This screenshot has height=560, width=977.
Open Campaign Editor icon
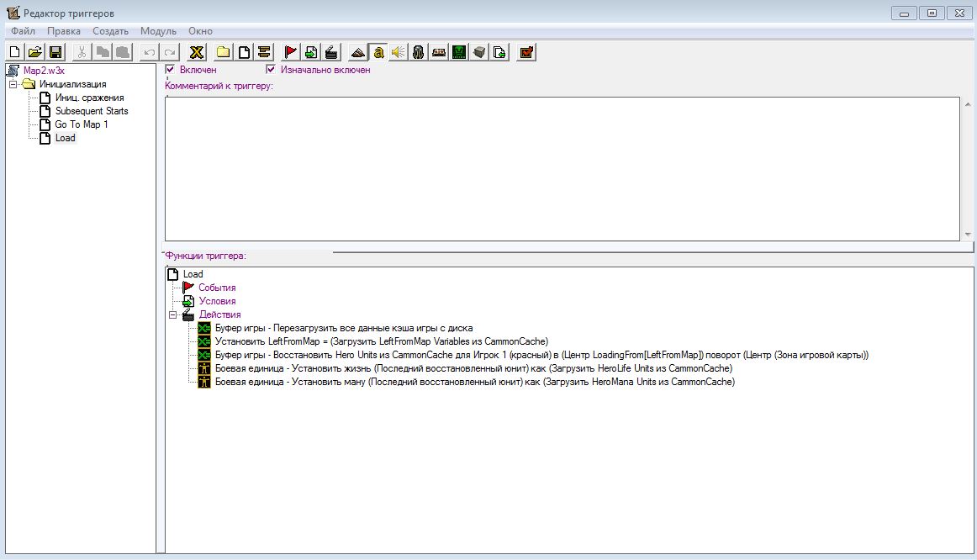[439, 52]
